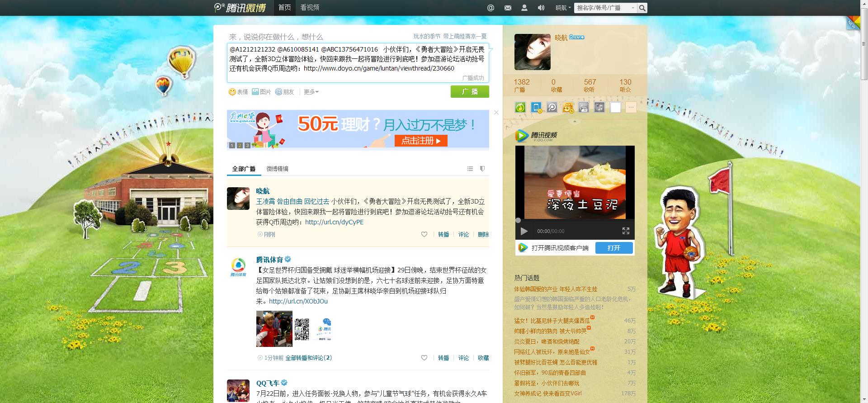Click the speaker notification icon in top bar
Viewport: 868px width, 403px height.
tap(541, 8)
